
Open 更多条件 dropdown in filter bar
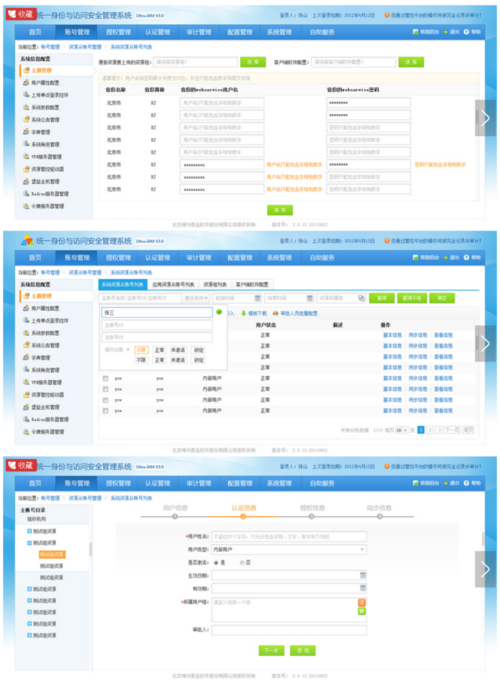(x=196, y=298)
